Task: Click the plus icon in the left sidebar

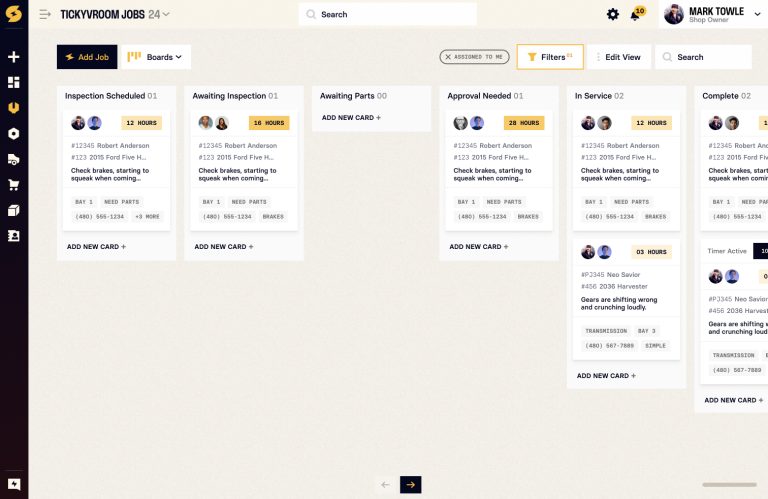Action: pos(14,57)
